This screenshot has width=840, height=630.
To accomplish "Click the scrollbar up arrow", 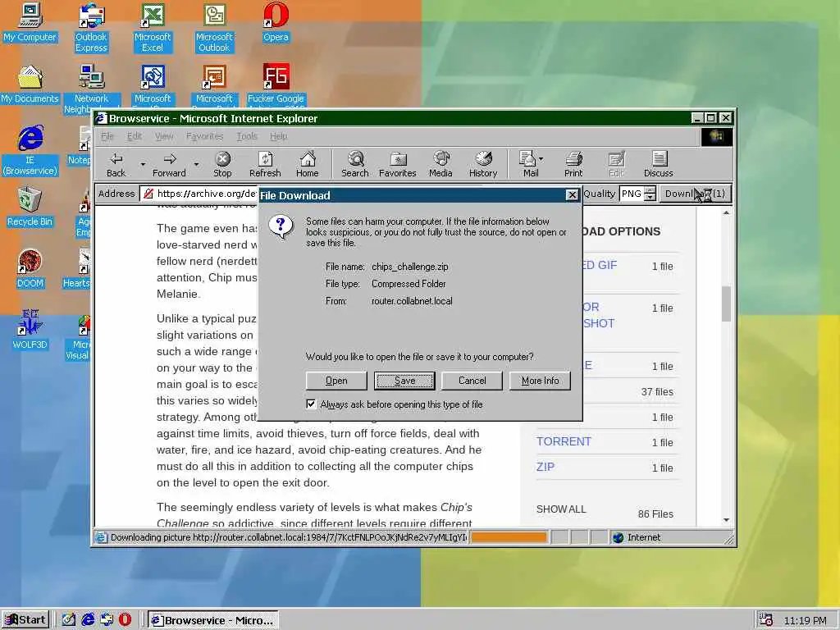I will (726, 212).
